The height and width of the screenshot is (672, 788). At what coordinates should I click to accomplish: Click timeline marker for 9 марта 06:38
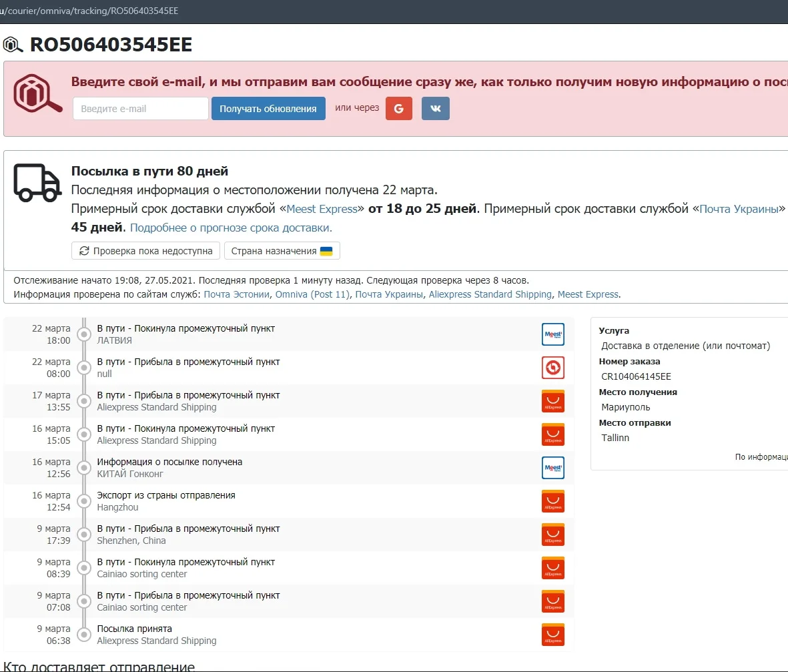[x=84, y=635]
